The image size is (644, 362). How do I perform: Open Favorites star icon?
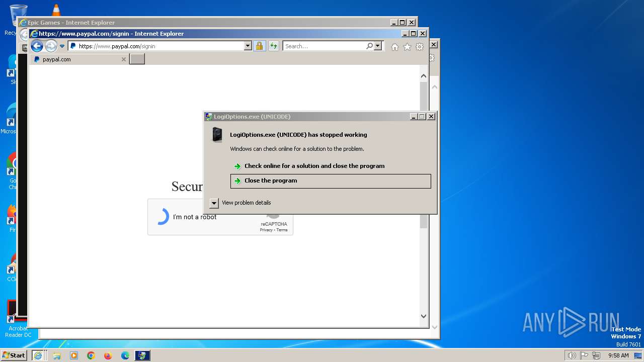click(x=407, y=47)
